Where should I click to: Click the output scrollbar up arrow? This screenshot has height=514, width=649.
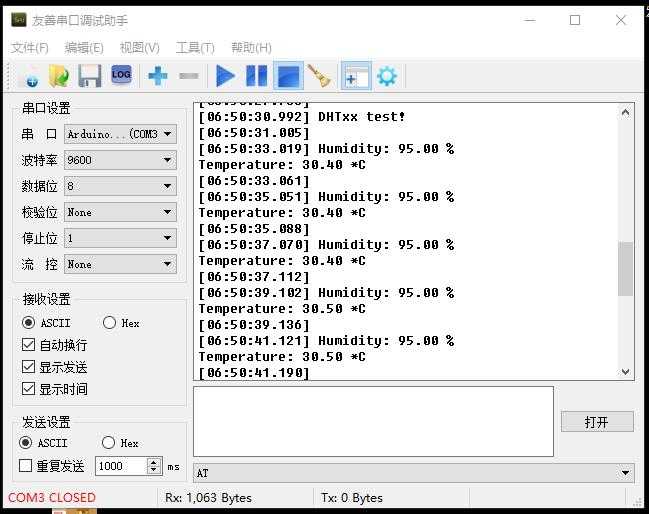point(625,113)
